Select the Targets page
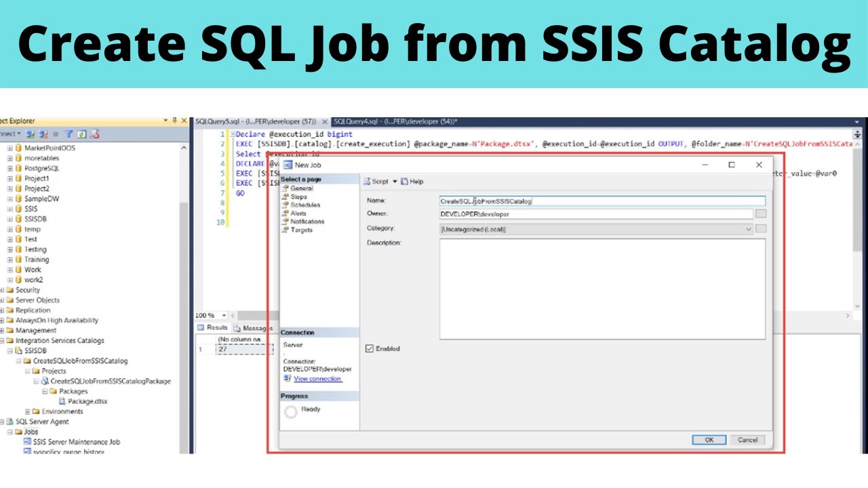 301,230
